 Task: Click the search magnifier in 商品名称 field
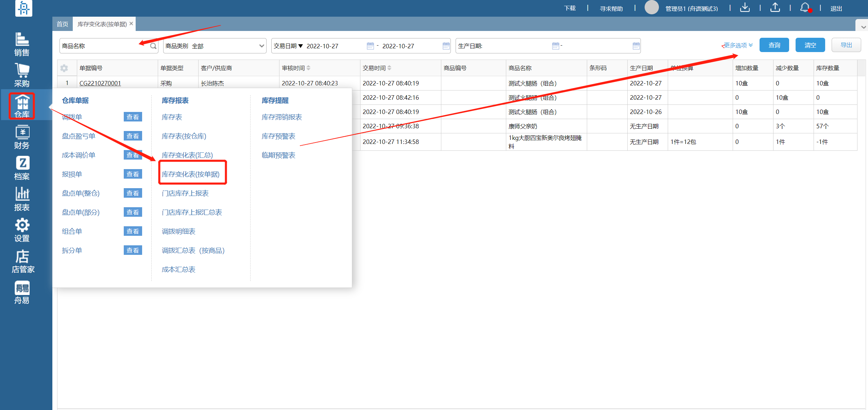point(153,46)
